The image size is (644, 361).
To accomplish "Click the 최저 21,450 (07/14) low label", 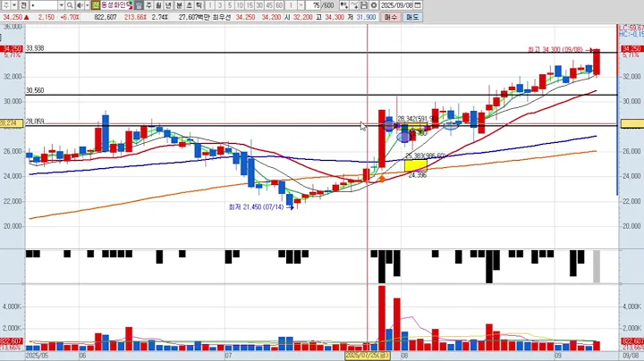I will pos(257,207).
